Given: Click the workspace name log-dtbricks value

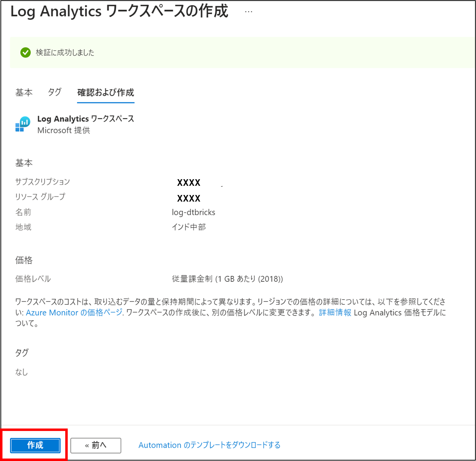Looking at the screenshot, I should 193,212.
